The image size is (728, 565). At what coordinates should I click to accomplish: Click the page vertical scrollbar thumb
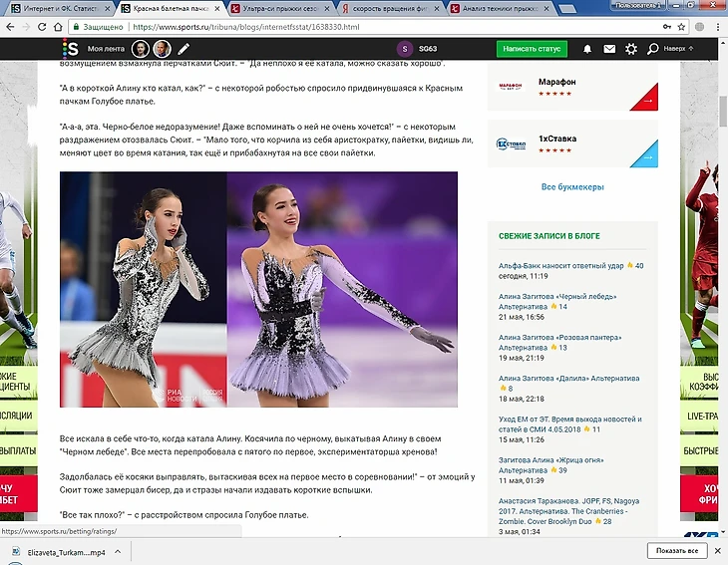tap(723, 112)
